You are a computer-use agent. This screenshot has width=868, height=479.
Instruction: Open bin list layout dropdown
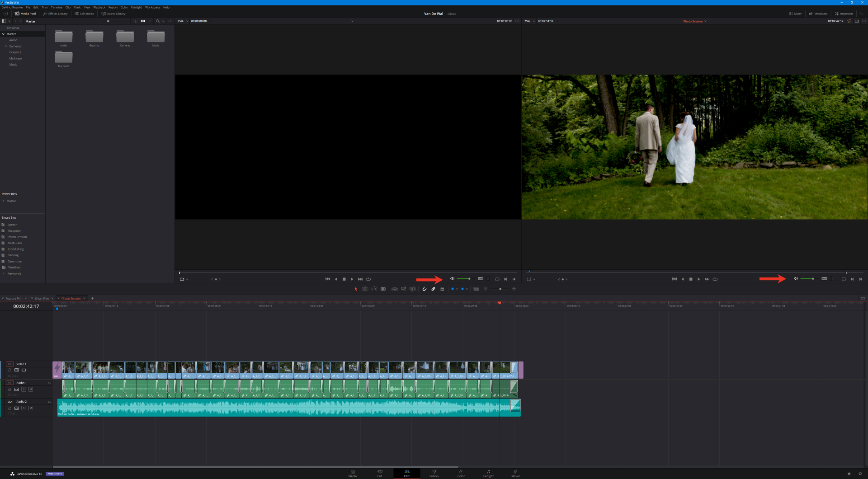(x=9, y=21)
